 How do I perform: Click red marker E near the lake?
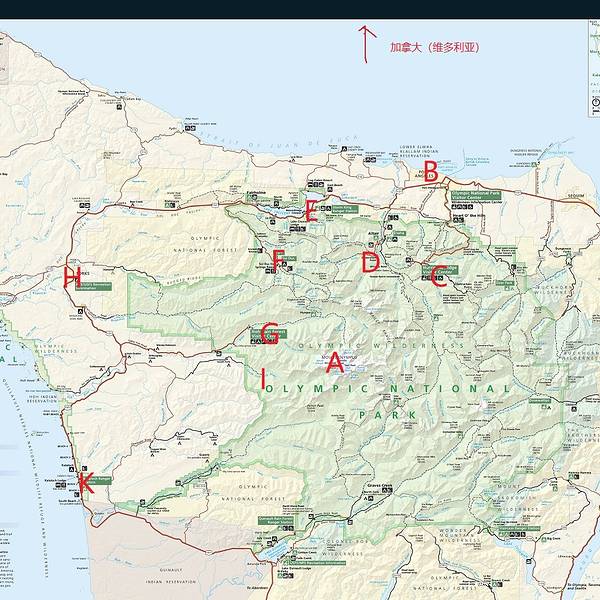311,210
